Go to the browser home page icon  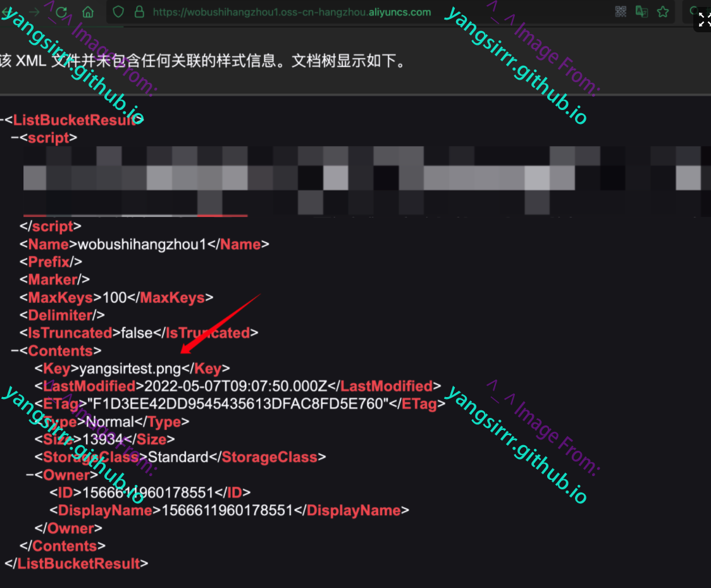pos(88,12)
